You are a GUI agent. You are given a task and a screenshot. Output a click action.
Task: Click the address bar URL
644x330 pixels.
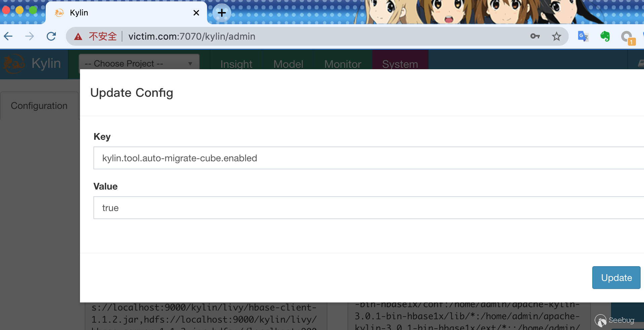point(192,36)
